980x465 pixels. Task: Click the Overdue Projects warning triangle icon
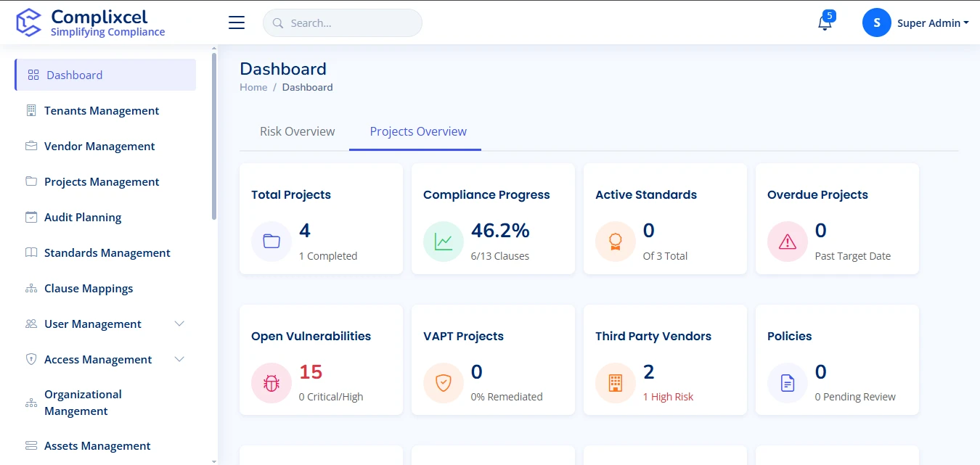788,242
